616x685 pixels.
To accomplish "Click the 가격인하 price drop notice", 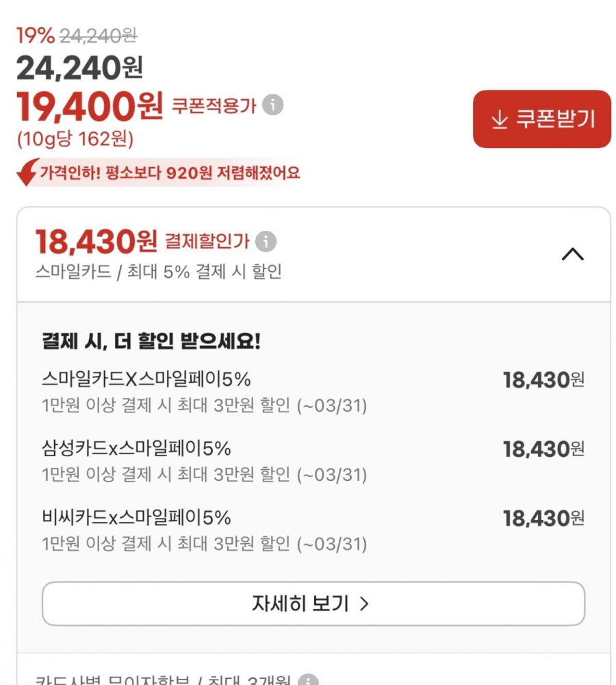I will [x=169, y=173].
